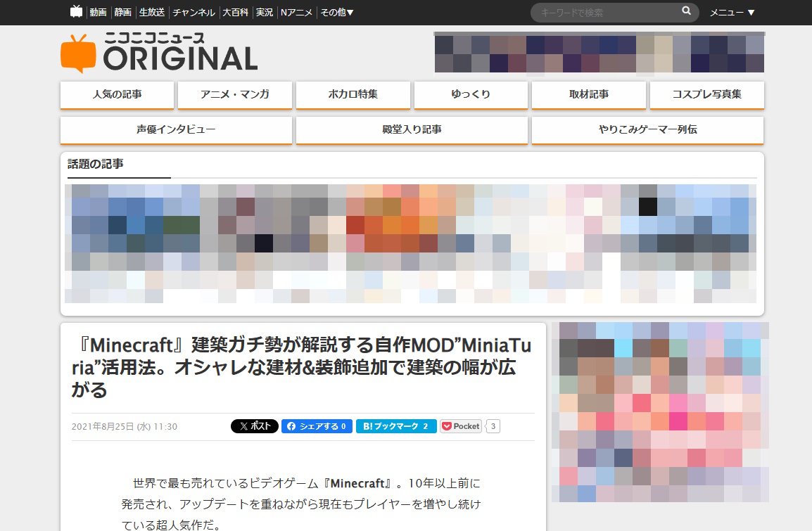Select the アニメ・マンガ category

point(235,95)
